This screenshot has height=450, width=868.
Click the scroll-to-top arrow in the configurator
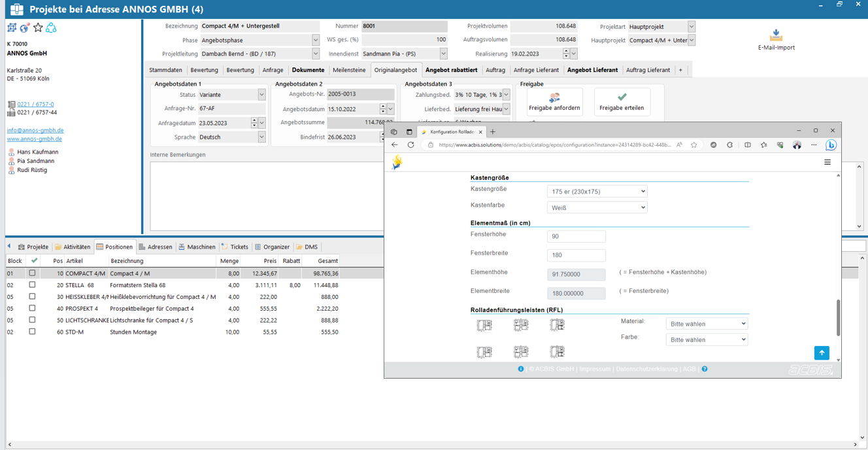click(x=822, y=353)
